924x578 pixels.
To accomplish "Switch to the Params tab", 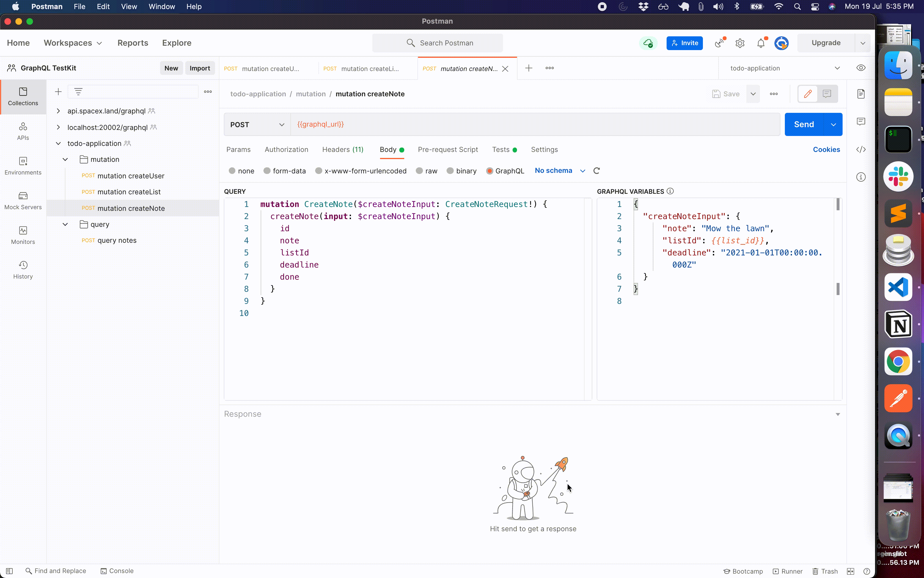I will 238,149.
